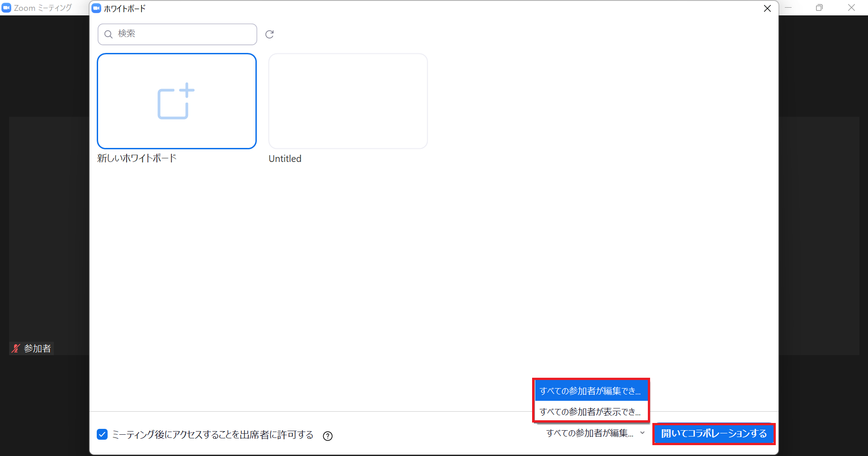Click the chevron arrow beside permission dropdown
Viewport: 868px width, 456px height.
coord(642,433)
